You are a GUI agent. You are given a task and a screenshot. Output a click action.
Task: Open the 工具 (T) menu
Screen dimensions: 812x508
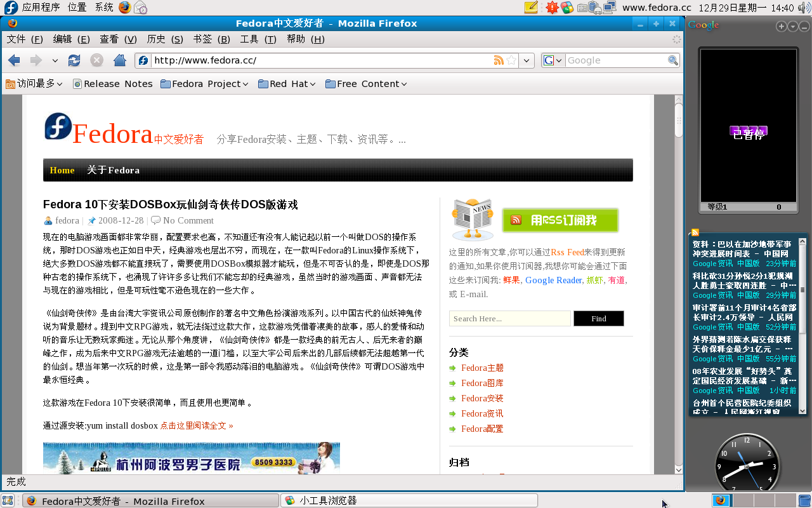pyautogui.click(x=258, y=39)
